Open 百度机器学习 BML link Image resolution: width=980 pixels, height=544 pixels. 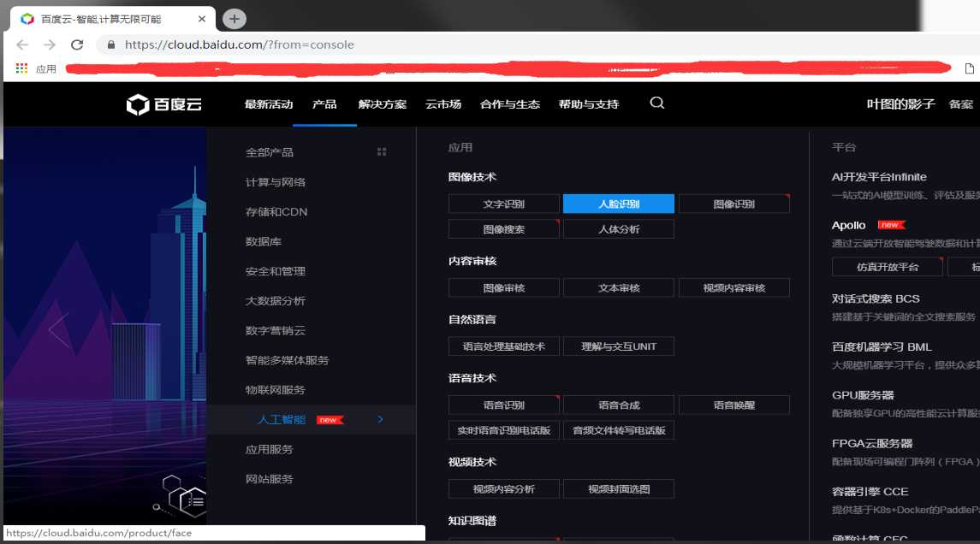coord(882,346)
